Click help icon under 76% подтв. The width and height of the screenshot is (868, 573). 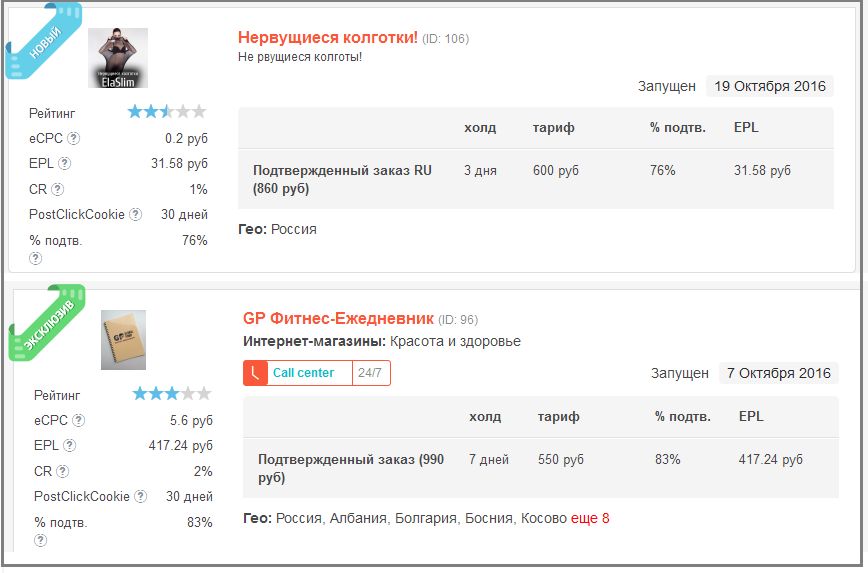click(35, 258)
